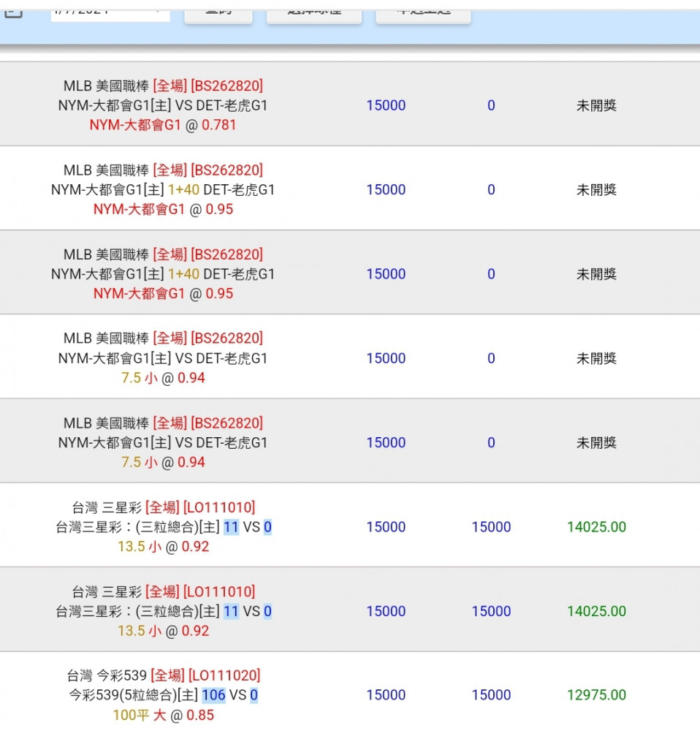700x731 pixels.
Task: Click the 12975.00 winnings amount
Action: pyautogui.click(x=596, y=694)
